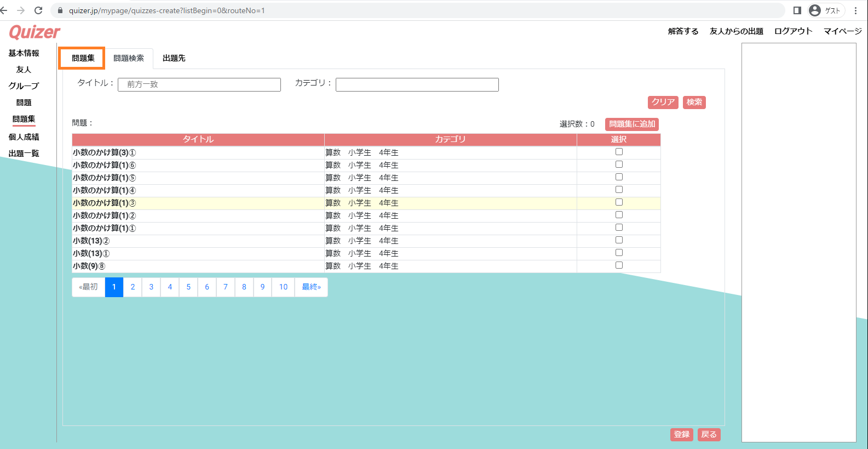Click the カテゴリ column header
The height and width of the screenshot is (449, 868).
pyautogui.click(x=450, y=139)
